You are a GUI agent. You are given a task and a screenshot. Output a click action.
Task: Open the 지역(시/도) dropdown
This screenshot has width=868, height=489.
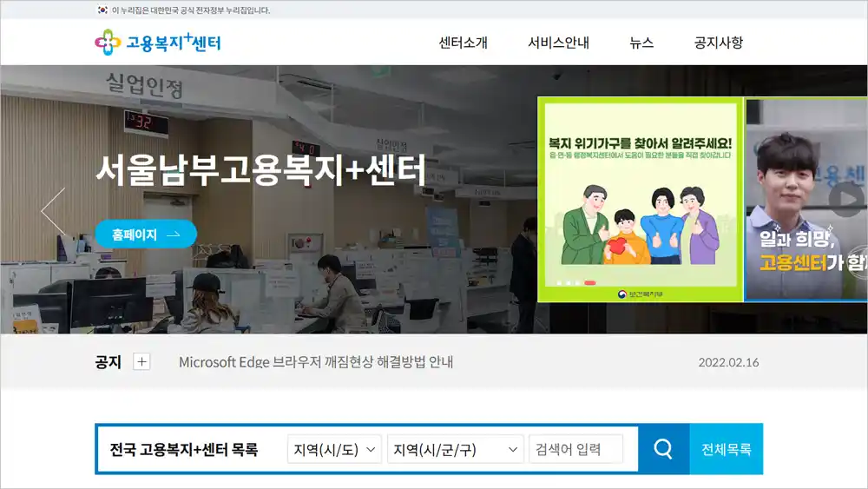pyautogui.click(x=334, y=449)
